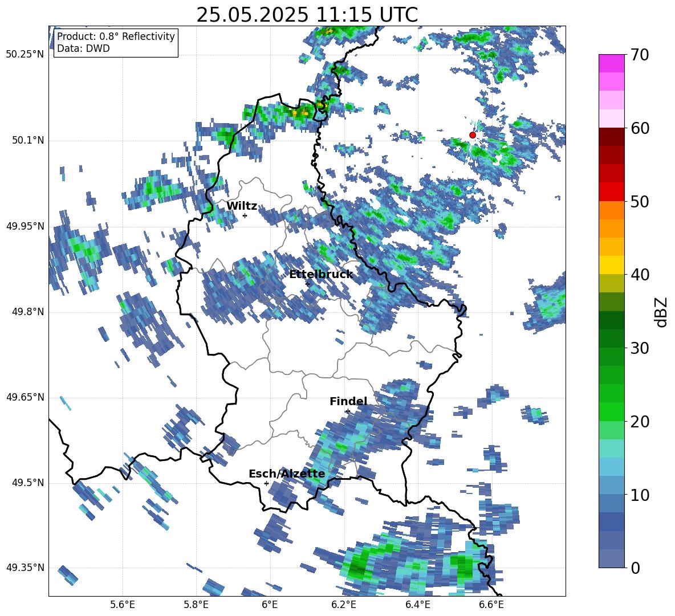Click the 6°E longitude label

point(270,605)
